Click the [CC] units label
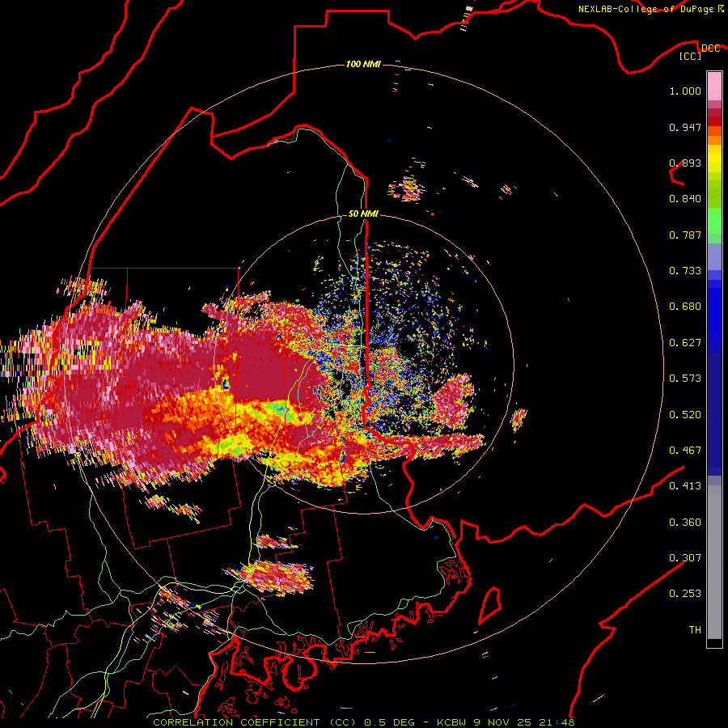 (x=691, y=56)
